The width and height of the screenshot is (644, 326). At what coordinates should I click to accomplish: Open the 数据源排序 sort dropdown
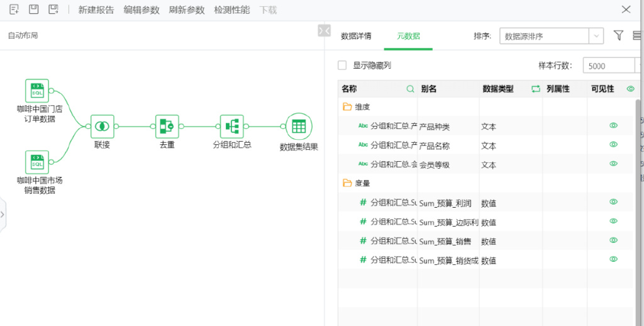(x=552, y=36)
